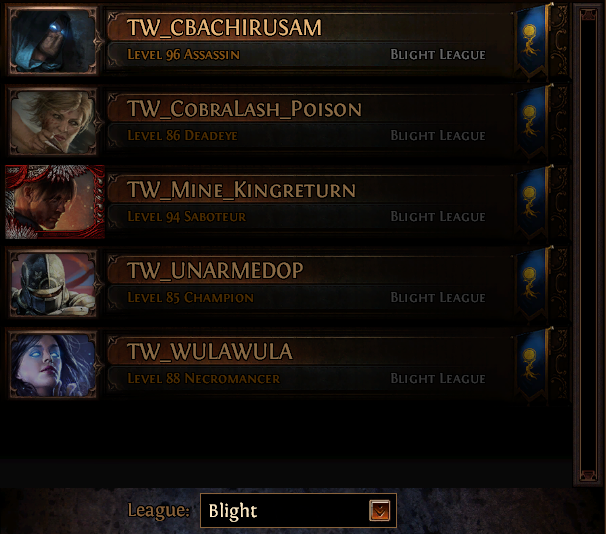
Task: Click the TW_CobraLash_Poison Deadeye portrait
Action: coord(53,122)
